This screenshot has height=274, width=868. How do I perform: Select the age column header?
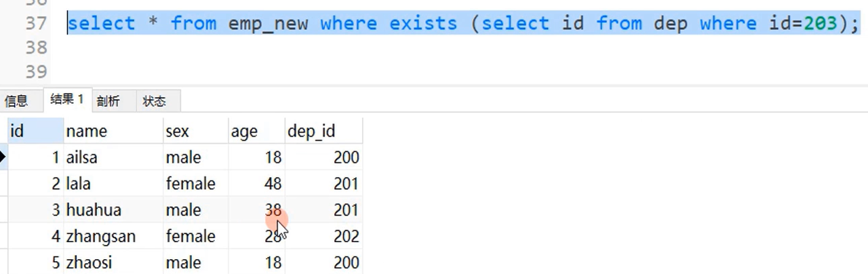tap(256, 131)
